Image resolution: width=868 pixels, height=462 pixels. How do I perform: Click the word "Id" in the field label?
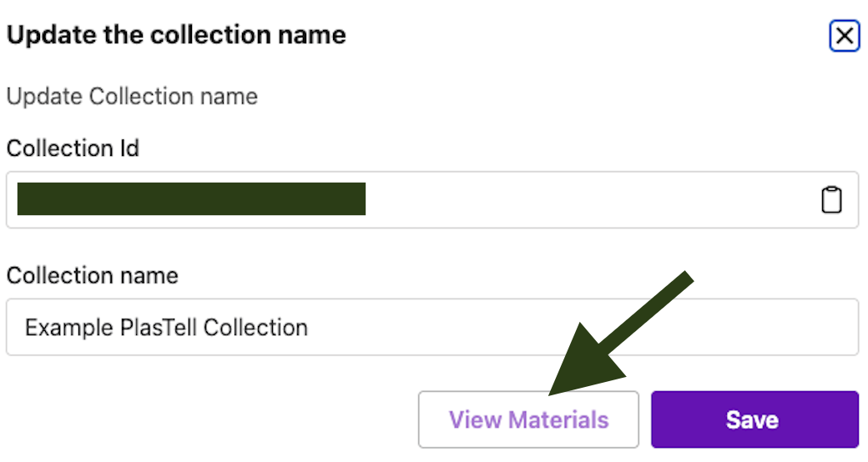tap(127, 148)
